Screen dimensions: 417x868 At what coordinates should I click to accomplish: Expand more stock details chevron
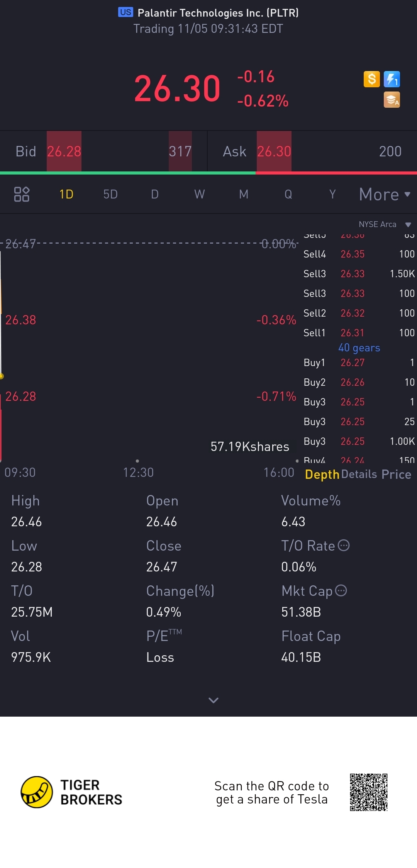coord(214,700)
